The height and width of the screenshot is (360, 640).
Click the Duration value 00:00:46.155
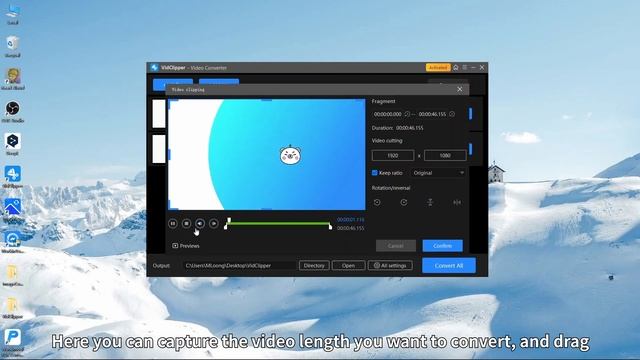(410, 128)
